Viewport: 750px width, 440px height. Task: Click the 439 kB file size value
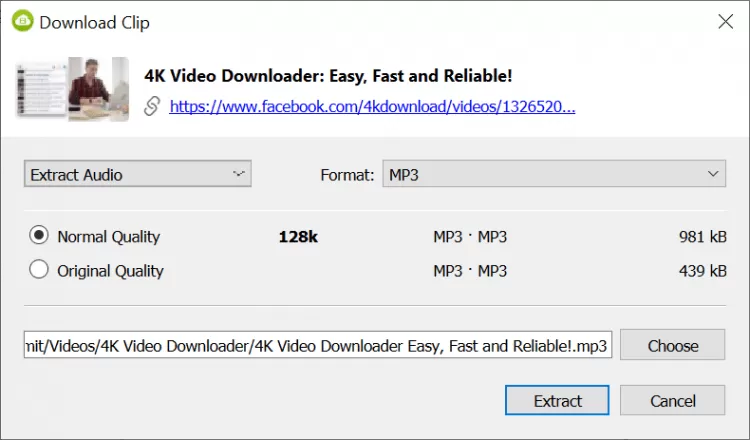(702, 271)
